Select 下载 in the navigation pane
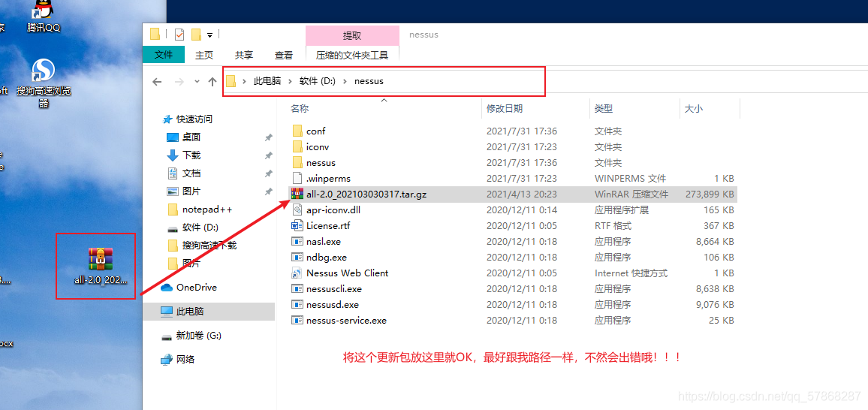Screen dimensions: 868x410 pyautogui.click(x=191, y=155)
